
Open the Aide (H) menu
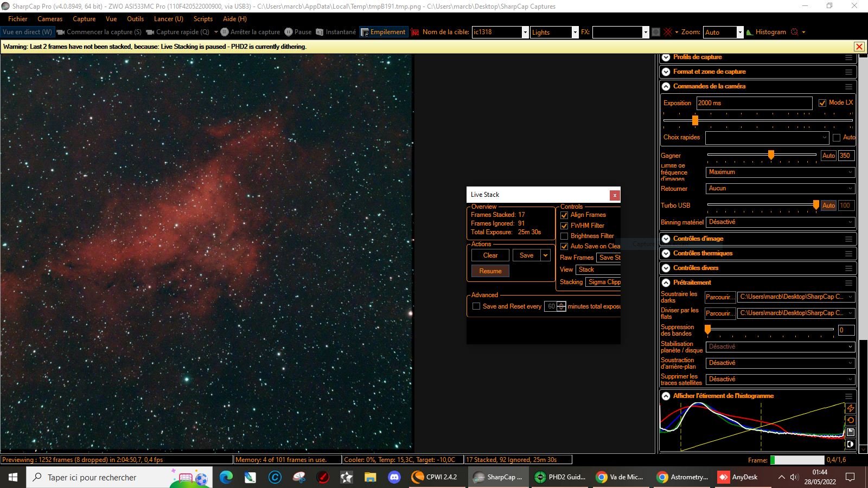click(x=235, y=19)
